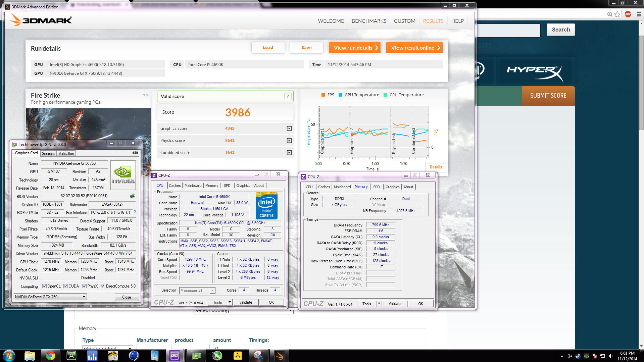Viewport: 644px width, 362px height.
Task: Click the Load button in Run details
Action: pos(268,48)
